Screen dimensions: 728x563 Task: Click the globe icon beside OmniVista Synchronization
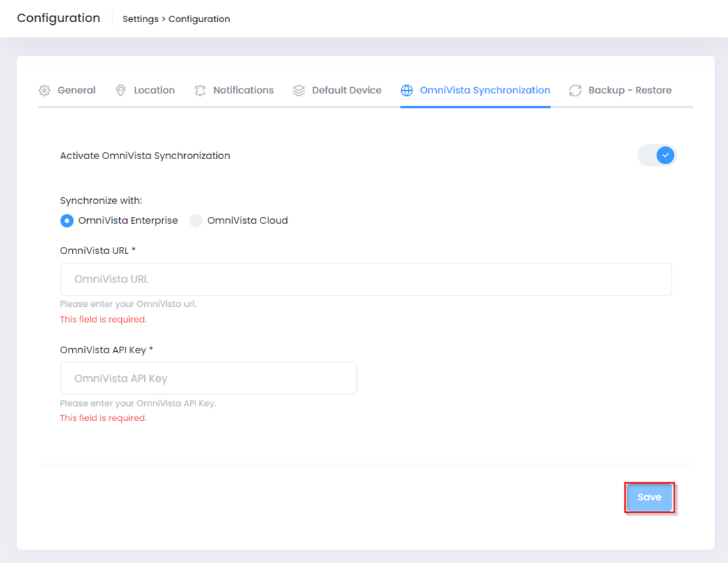pyautogui.click(x=407, y=91)
